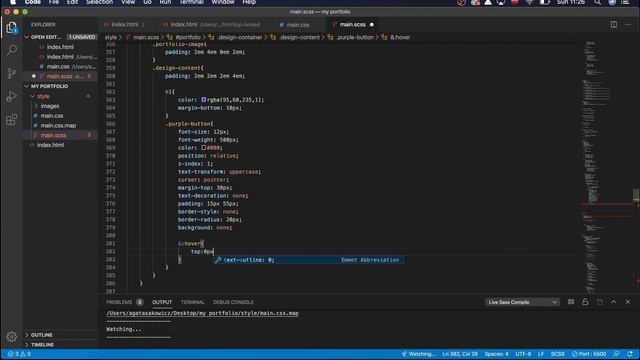Close the bottom panel
Viewport: 640px width, 360px height.
pos(628,302)
